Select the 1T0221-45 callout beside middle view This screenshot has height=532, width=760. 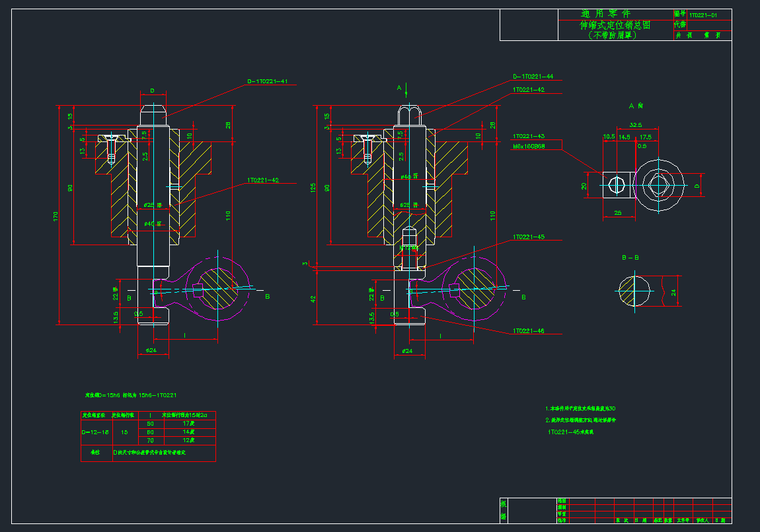click(x=529, y=237)
